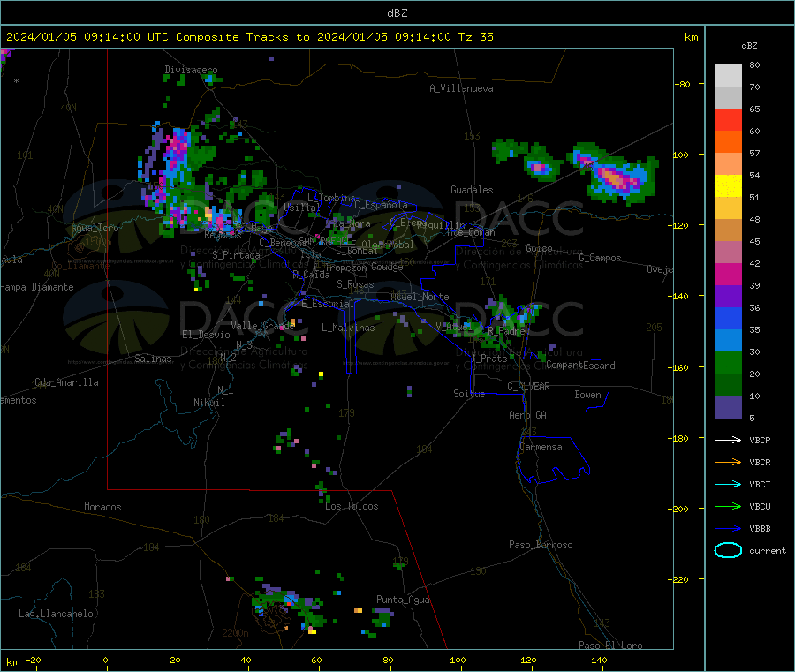Pick the magenta swatch below 42 dBZ
Viewport: 795px width, 672px height.
point(728,274)
